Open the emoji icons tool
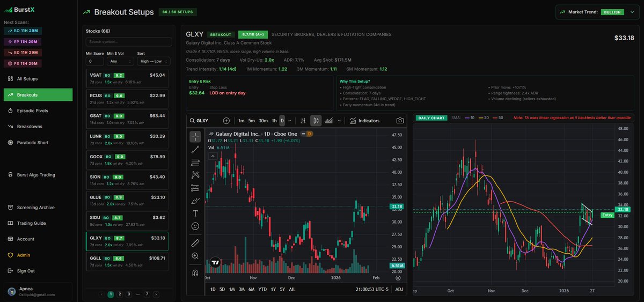Screen dimensions: 644x302 click(x=195, y=226)
